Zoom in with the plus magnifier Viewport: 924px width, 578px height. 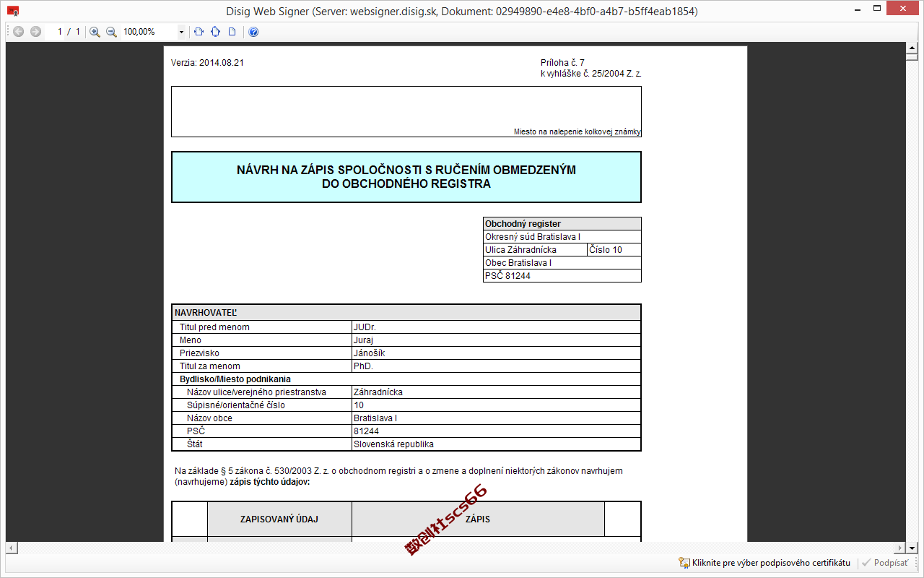click(x=95, y=32)
